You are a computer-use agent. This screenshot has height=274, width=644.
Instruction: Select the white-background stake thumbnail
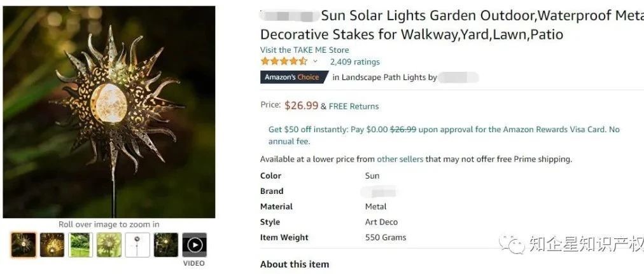coord(137,245)
